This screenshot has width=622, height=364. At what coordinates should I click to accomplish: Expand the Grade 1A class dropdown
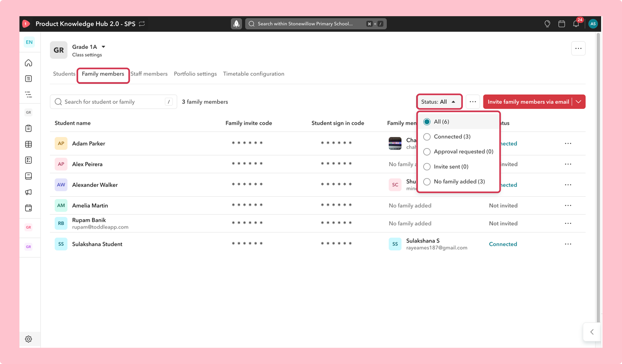(103, 47)
